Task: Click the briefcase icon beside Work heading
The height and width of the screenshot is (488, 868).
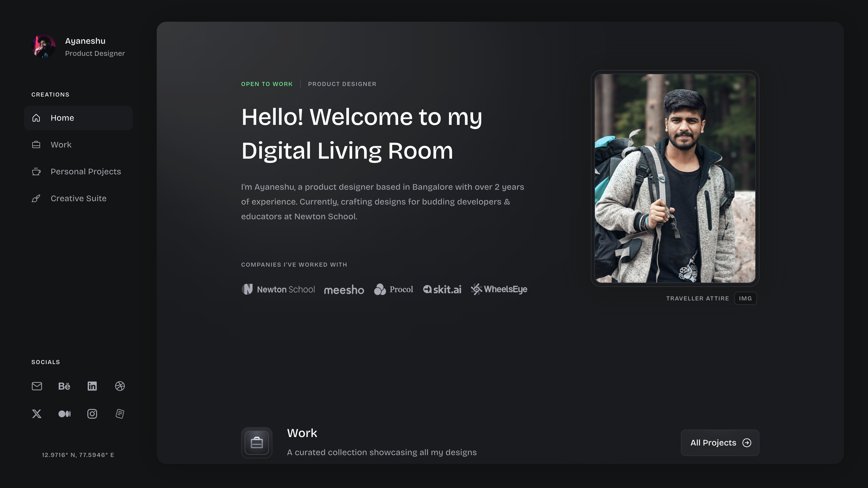Action: pos(257,442)
